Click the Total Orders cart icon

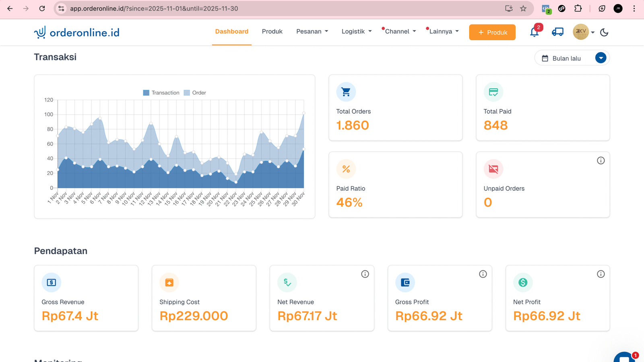[346, 92]
